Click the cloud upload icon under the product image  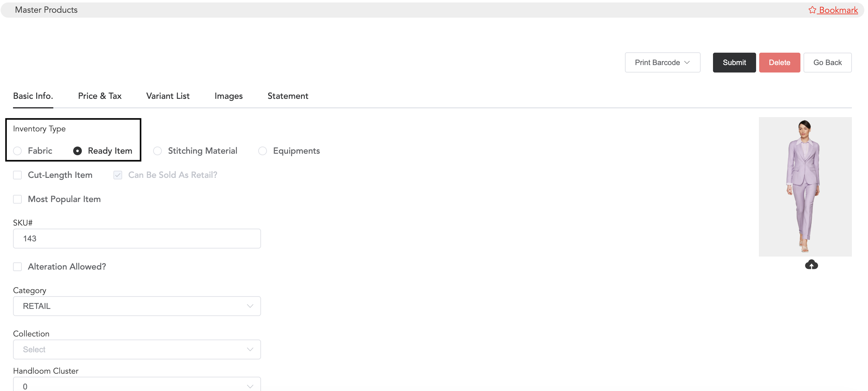click(811, 265)
